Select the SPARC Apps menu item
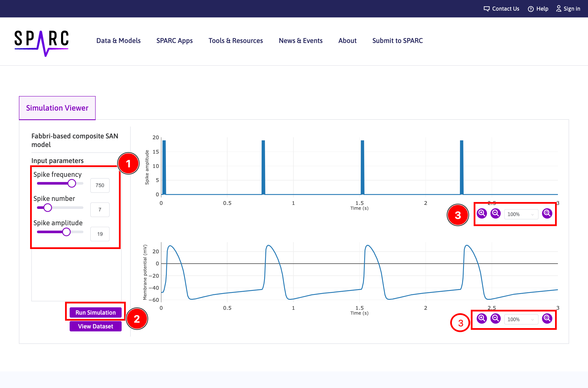This screenshot has width=588, height=388. 175,41
